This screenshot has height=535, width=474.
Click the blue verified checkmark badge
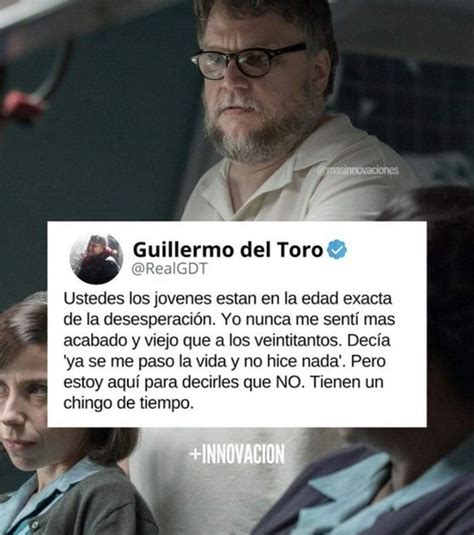pyautogui.click(x=337, y=249)
